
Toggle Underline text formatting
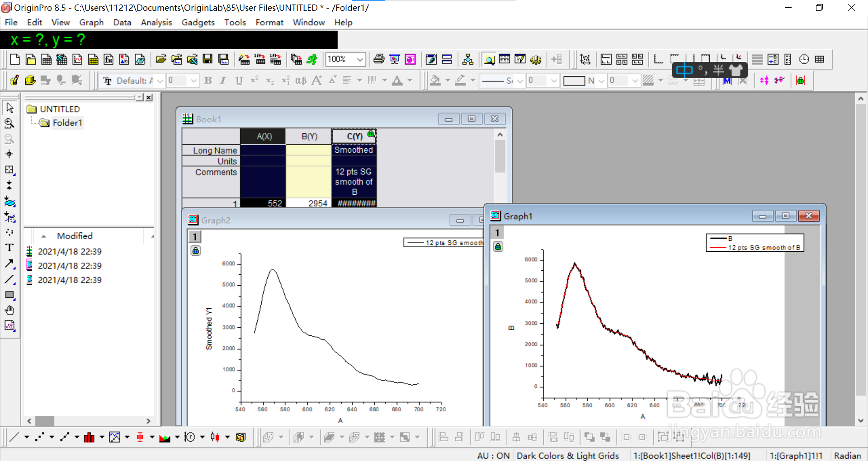click(239, 80)
